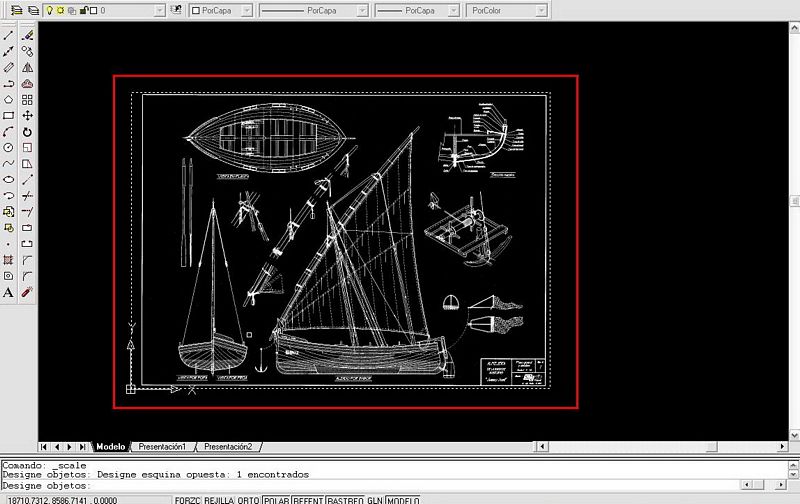The height and width of the screenshot is (504, 800).
Task: Toggle GLN lineweight display
Action: tap(375, 500)
